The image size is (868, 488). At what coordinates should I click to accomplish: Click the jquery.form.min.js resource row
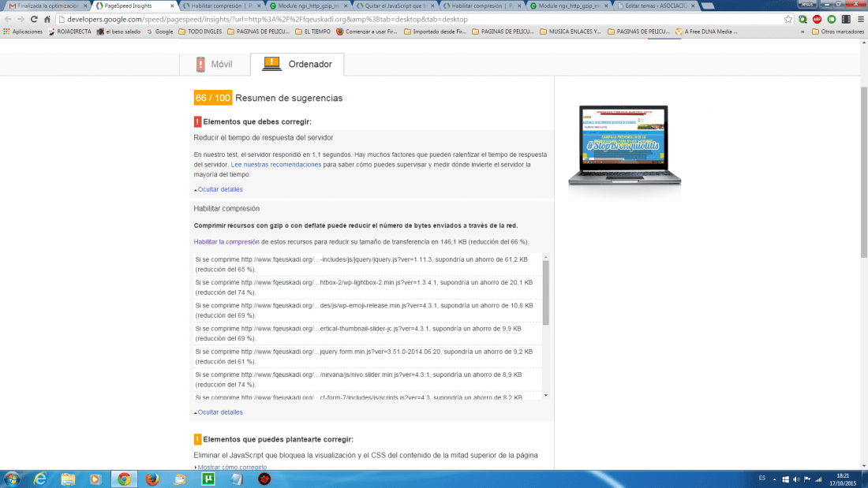tap(368, 356)
